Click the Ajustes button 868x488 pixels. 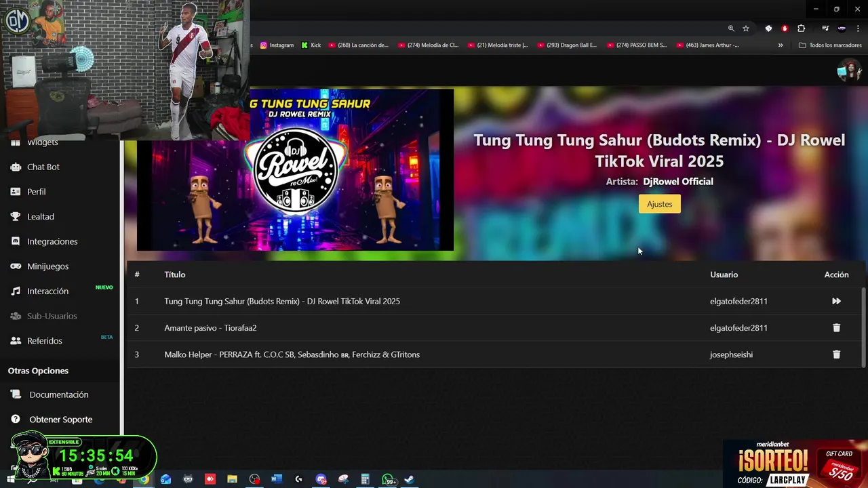click(659, 204)
